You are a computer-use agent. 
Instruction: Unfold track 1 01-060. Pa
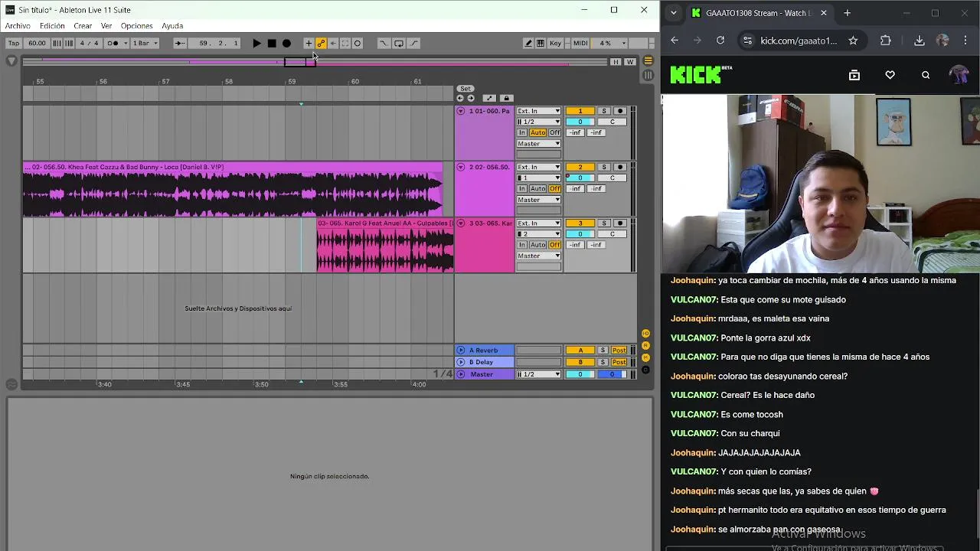[461, 111]
